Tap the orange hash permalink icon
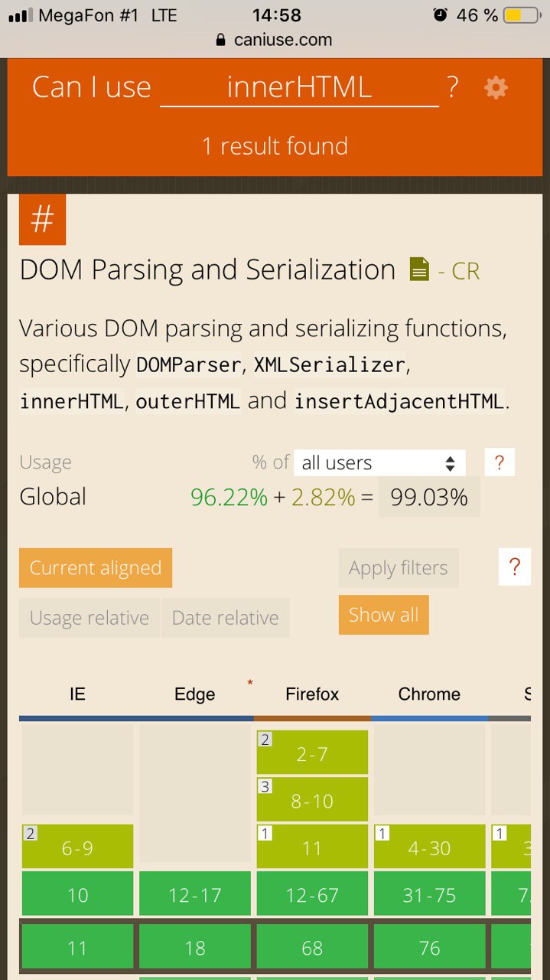 click(x=42, y=220)
